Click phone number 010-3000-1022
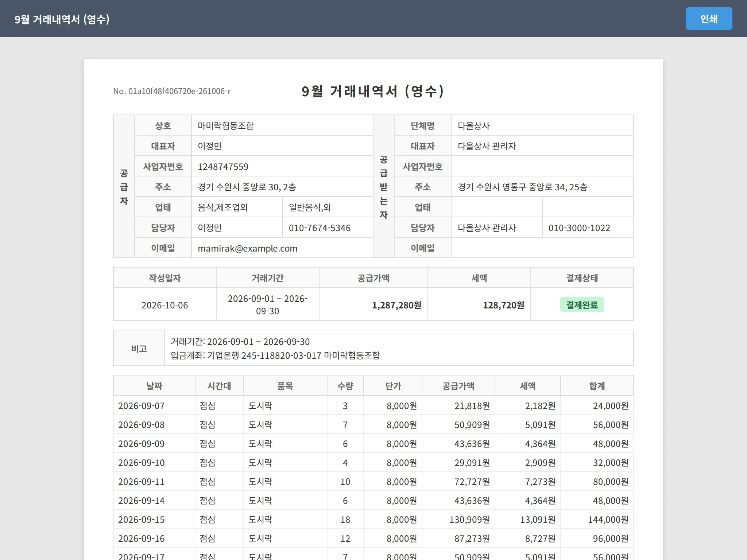 pyautogui.click(x=579, y=228)
